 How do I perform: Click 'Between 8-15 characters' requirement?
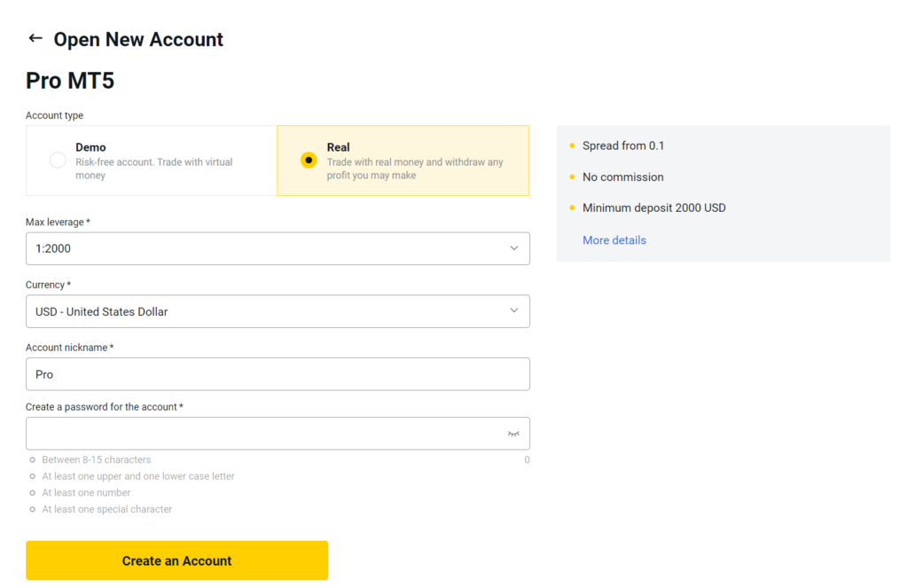[96, 459]
